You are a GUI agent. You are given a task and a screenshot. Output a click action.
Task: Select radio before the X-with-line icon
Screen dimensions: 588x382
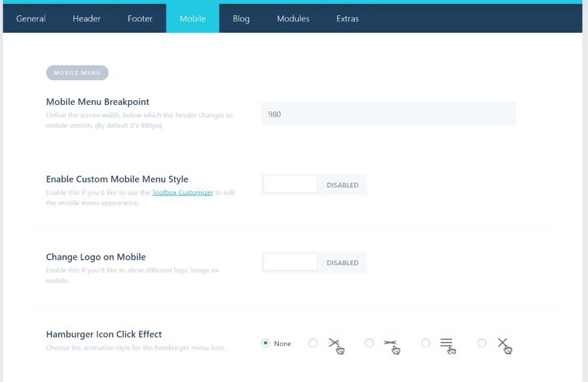coord(313,343)
